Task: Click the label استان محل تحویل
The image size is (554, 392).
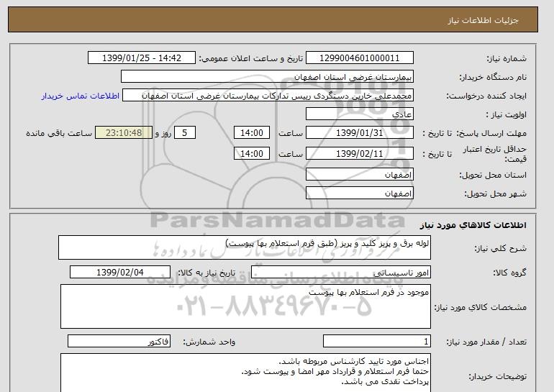Action: point(493,175)
